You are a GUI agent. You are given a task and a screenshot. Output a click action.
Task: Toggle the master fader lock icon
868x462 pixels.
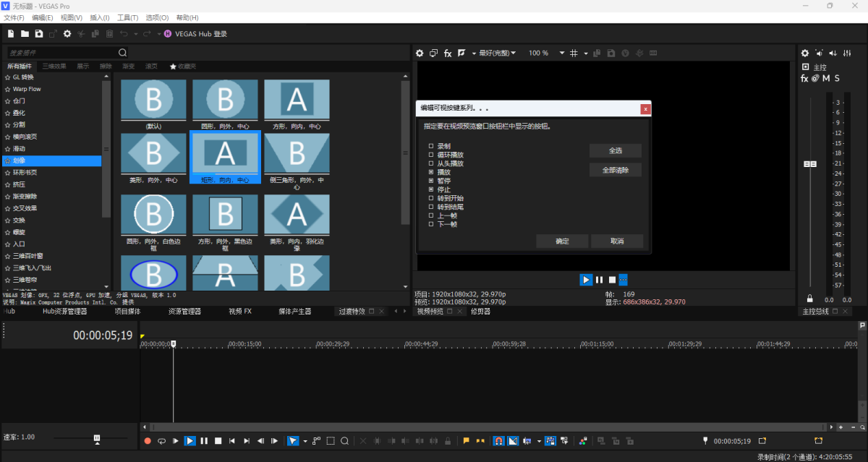tap(809, 299)
